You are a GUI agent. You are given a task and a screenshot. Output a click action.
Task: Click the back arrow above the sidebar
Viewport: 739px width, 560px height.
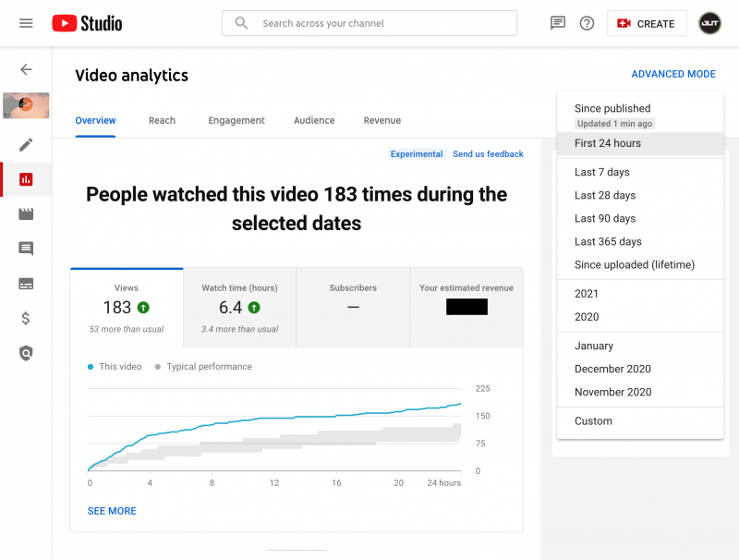click(26, 69)
